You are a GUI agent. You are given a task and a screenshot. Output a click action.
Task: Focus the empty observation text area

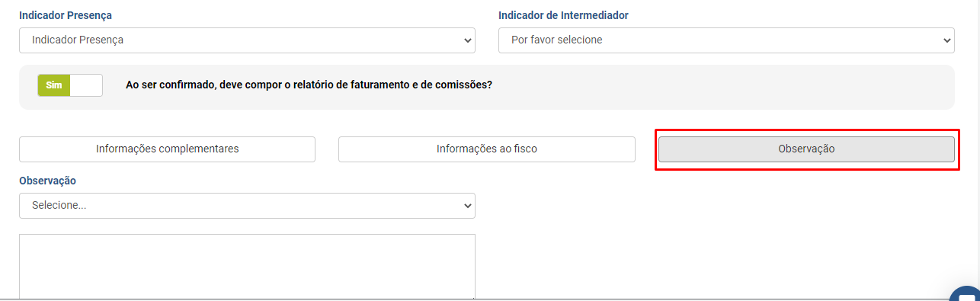click(x=247, y=267)
